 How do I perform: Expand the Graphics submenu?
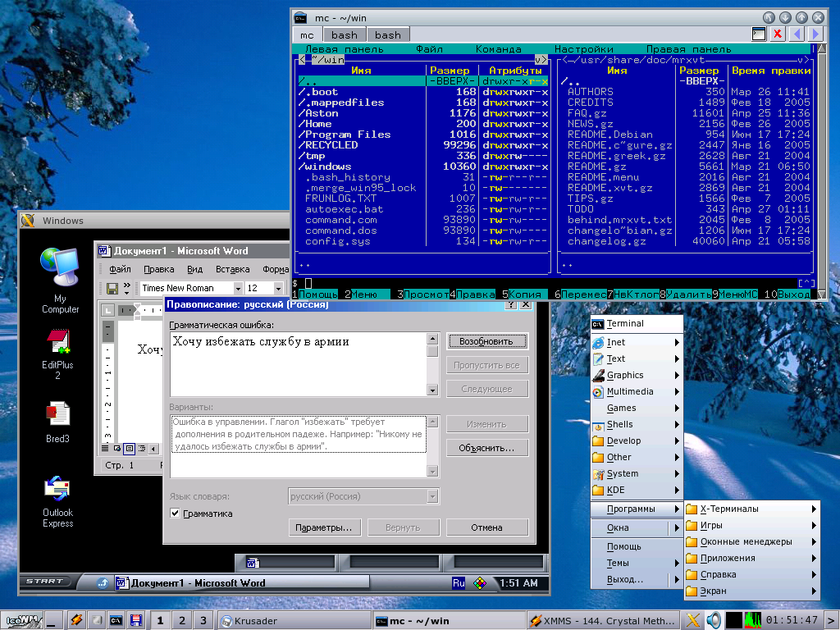tap(637, 375)
